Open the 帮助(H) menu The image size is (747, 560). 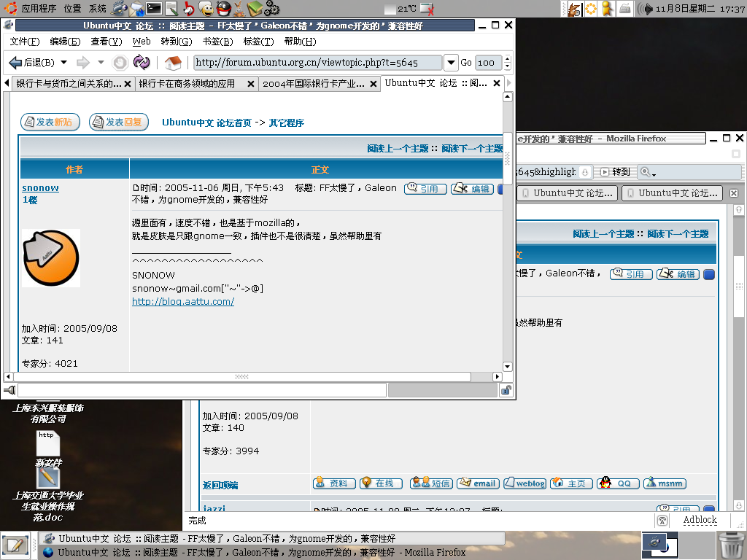click(x=300, y=42)
